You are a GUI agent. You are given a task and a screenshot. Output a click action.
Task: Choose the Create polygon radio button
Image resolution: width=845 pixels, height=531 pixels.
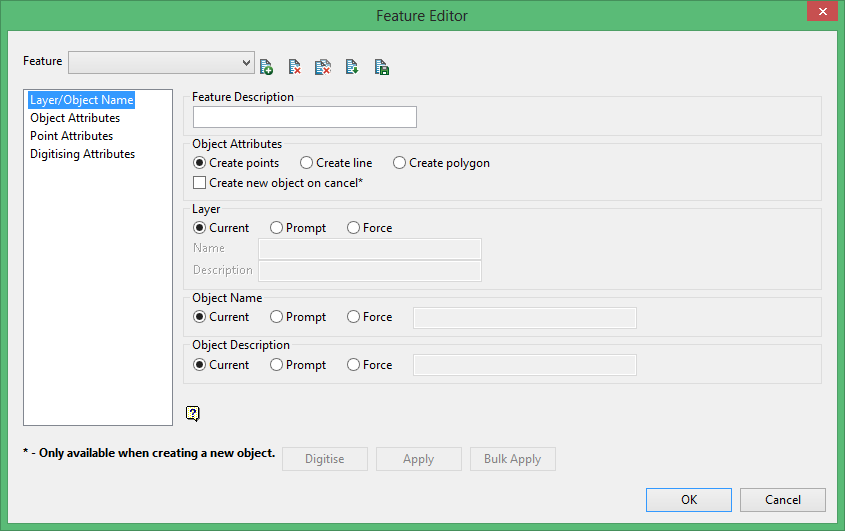click(x=400, y=163)
